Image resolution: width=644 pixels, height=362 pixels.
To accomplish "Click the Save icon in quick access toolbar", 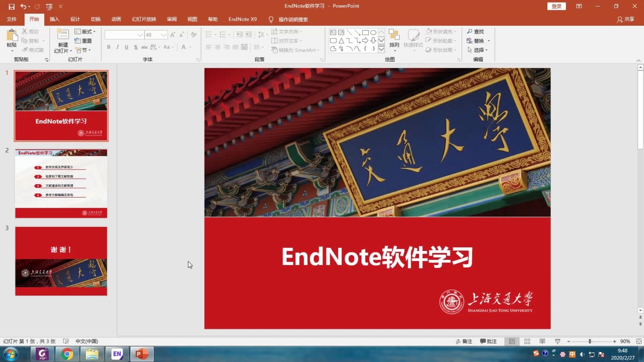I will pyautogui.click(x=11, y=6).
